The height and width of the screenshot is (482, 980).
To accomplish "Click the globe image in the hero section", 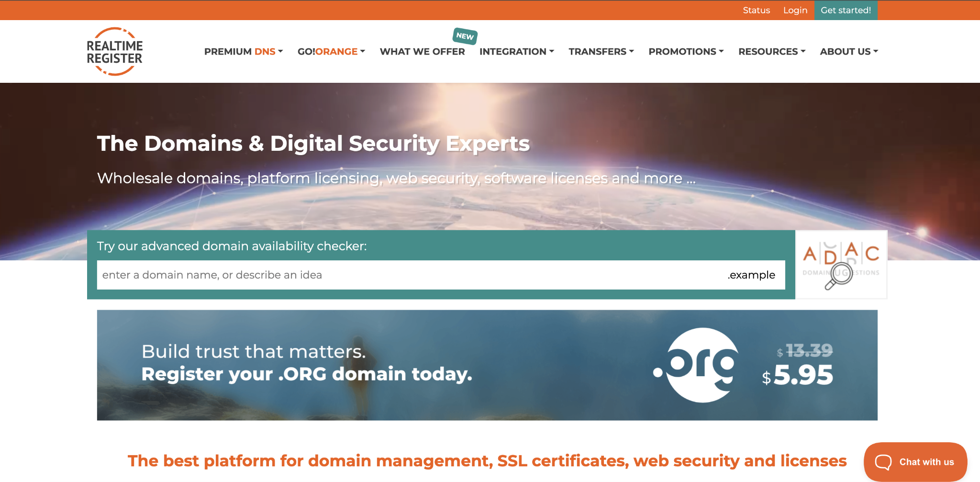I will point(490,206).
